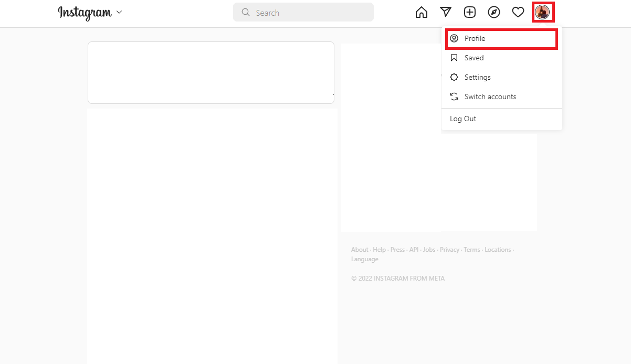Viewport: 631px width, 364px height.
Task: Go to the Home feed icon
Action: pos(422,12)
